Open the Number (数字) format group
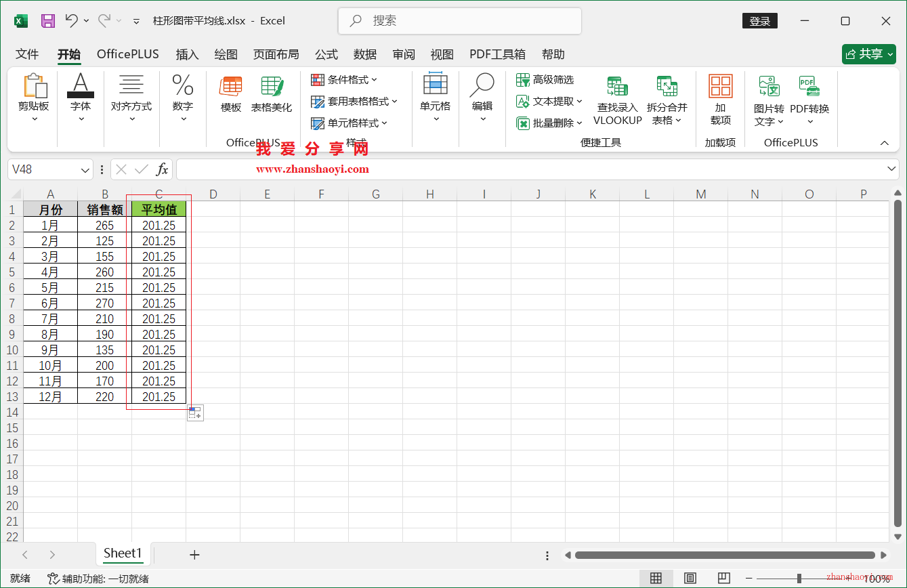 click(x=183, y=99)
